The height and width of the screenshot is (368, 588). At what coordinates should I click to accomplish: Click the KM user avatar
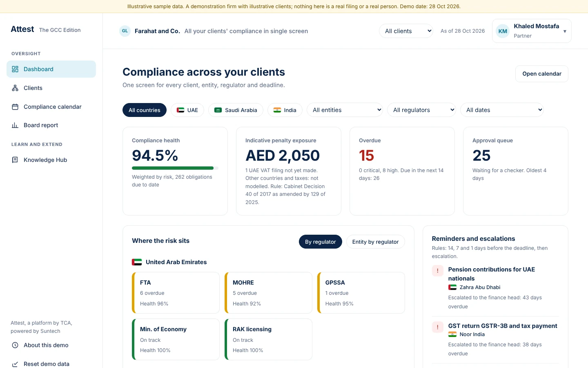[x=503, y=31]
